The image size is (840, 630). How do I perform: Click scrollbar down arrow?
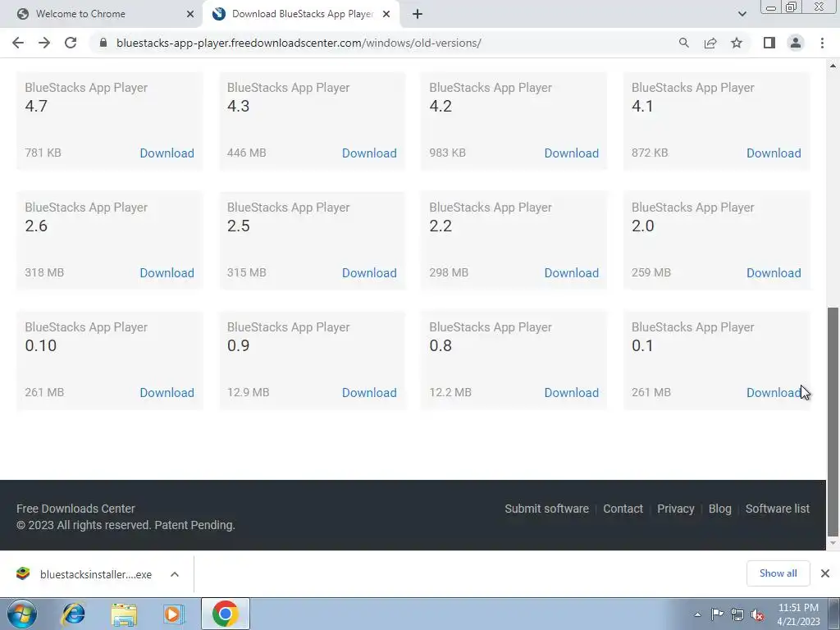pos(833,543)
